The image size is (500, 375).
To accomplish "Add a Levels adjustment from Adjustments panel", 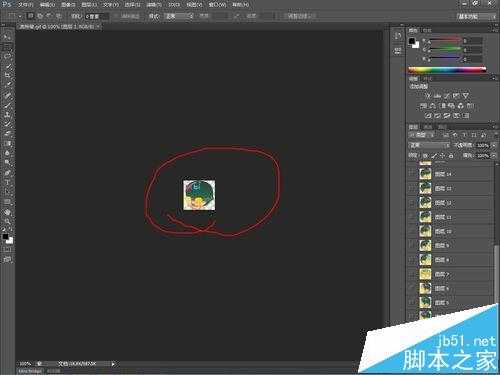I will click(437, 96).
